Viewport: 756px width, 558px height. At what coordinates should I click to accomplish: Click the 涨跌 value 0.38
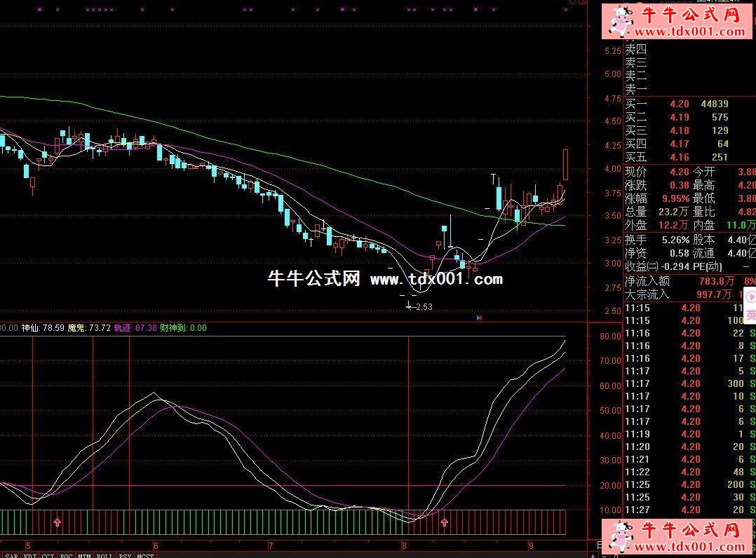click(680, 186)
